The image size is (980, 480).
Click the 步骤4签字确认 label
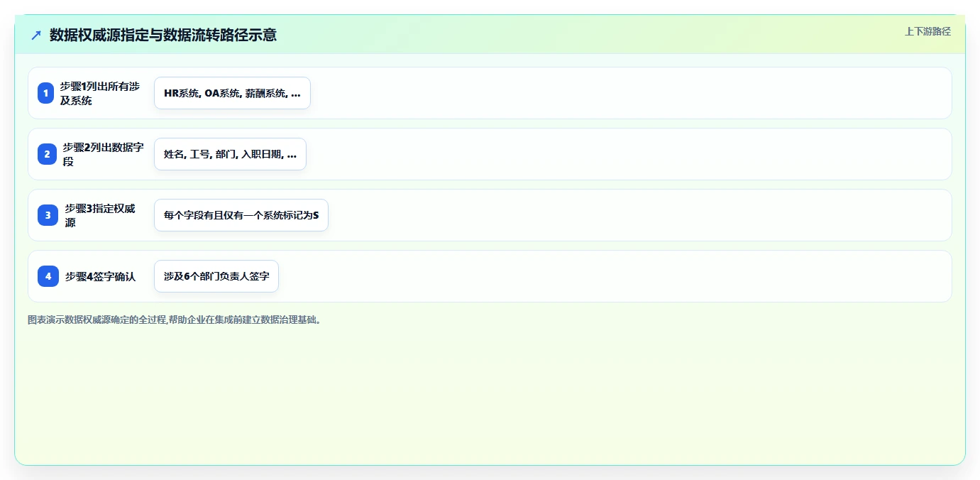click(x=101, y=276)
